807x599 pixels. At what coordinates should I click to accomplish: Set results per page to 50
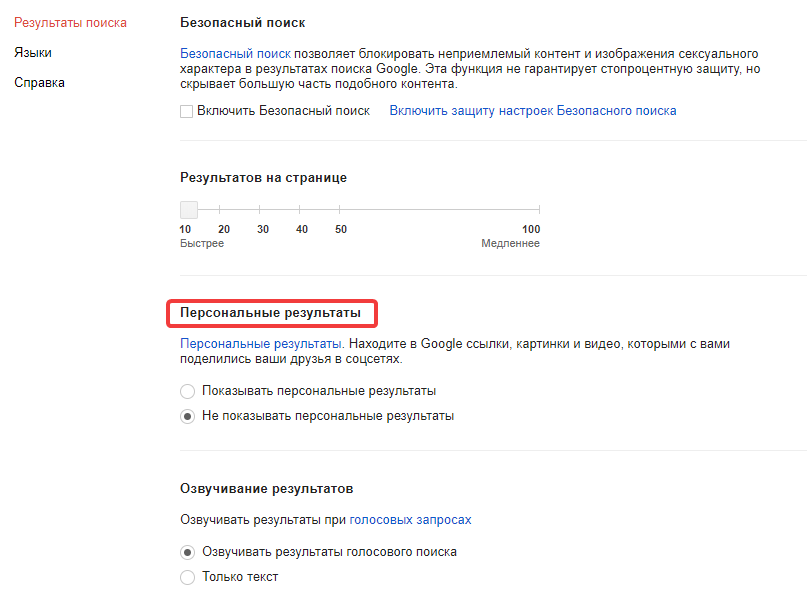click(x=341, y=210)
